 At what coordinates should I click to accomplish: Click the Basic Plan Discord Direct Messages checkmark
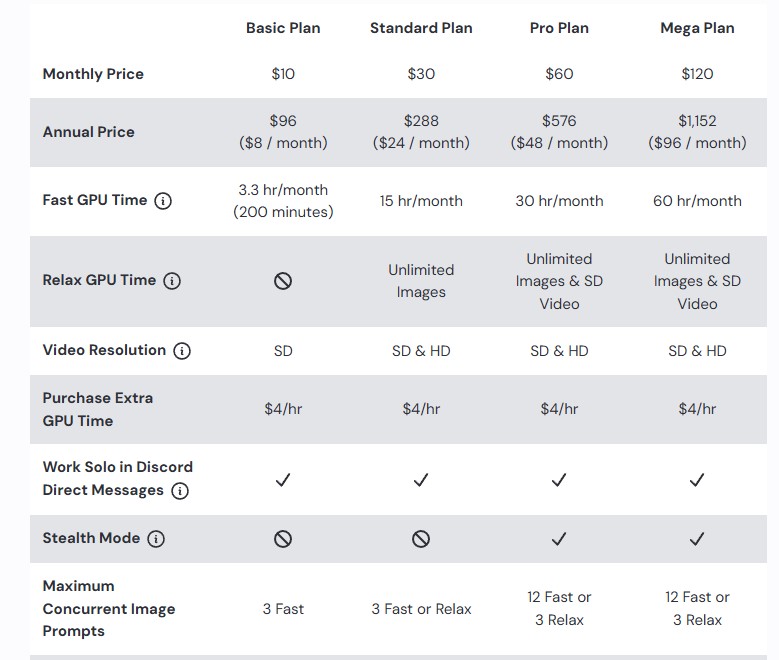point(283,480)
